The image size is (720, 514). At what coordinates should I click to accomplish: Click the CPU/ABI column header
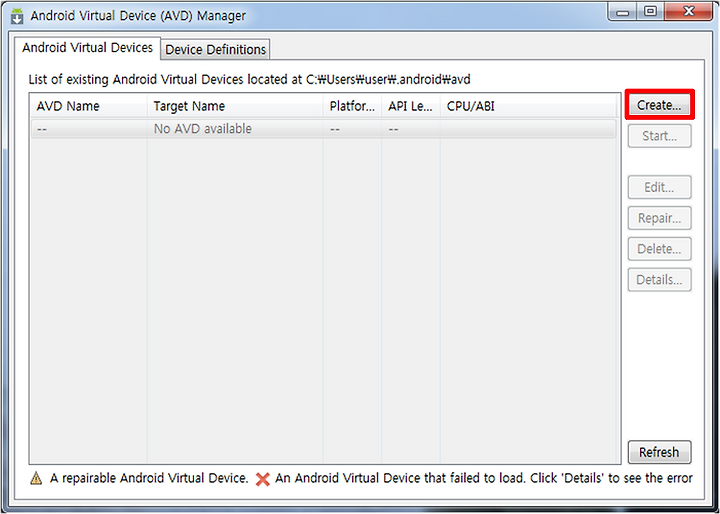click(x=528, y=107)
